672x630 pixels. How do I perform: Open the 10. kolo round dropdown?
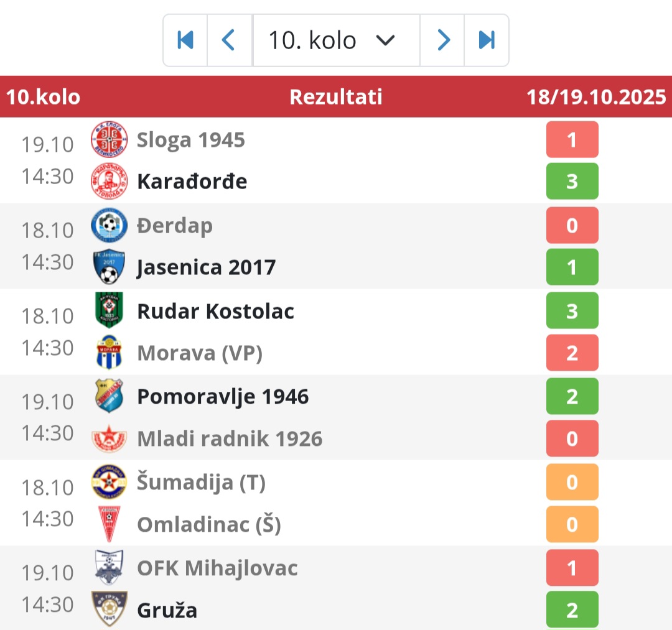(x=336, y=40)
